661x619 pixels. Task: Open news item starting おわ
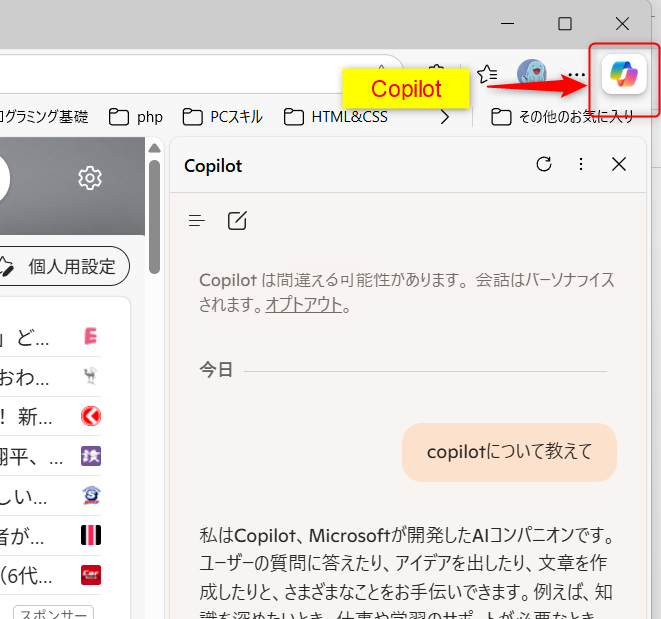pyautogui.click(x=50, y=376)
